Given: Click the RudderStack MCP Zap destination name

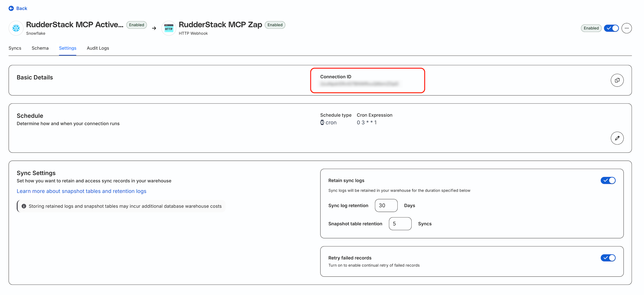Looking at the screenshot, I should coord(220,25).
